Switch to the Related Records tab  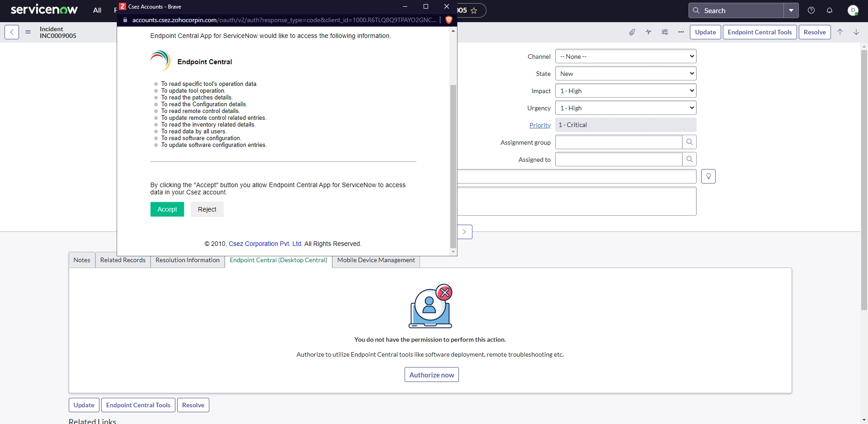pyautogui.click(x=123, y=260)
